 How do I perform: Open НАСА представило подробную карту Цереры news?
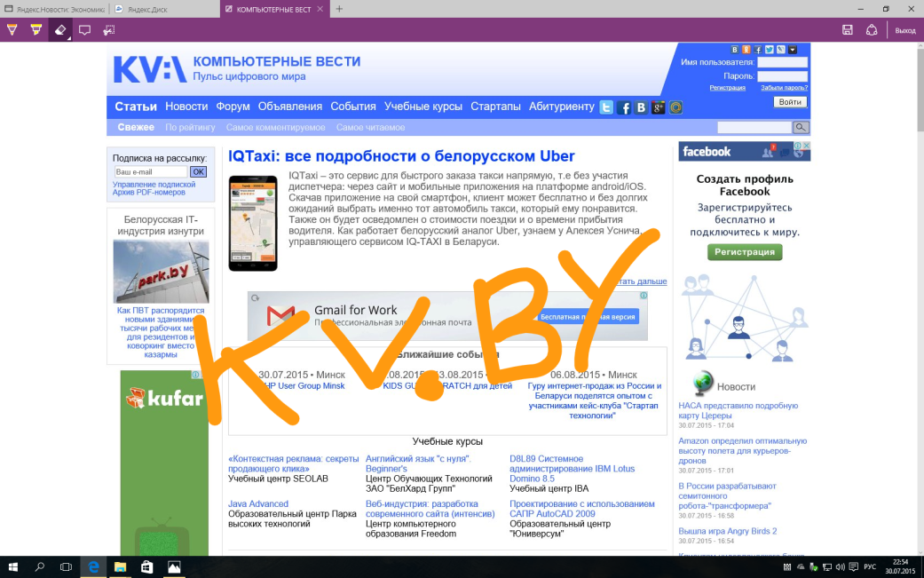(x=738, y=411)
